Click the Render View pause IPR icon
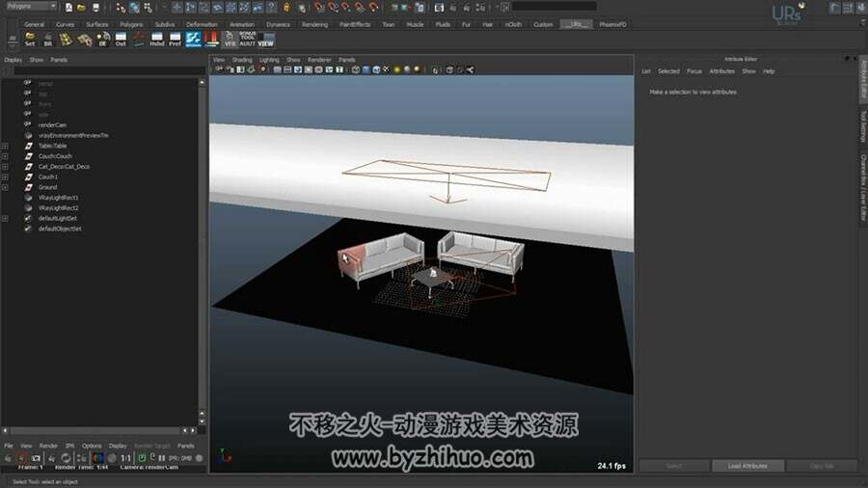The width and height of the screenshot is (868, 488). (162, 458)
